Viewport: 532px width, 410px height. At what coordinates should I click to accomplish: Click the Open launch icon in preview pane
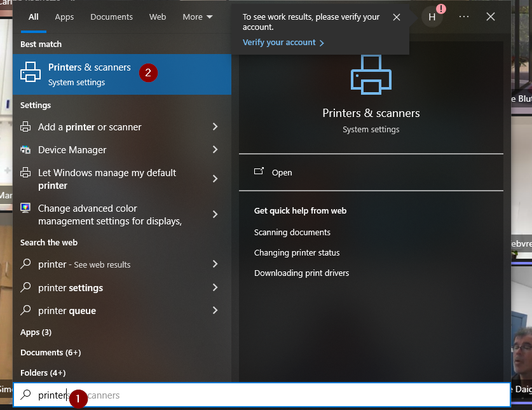click(x=259, y=172)
